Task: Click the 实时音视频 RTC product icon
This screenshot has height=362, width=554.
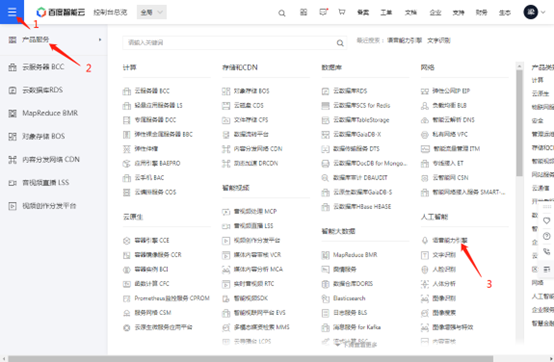Action: (226, 284)
